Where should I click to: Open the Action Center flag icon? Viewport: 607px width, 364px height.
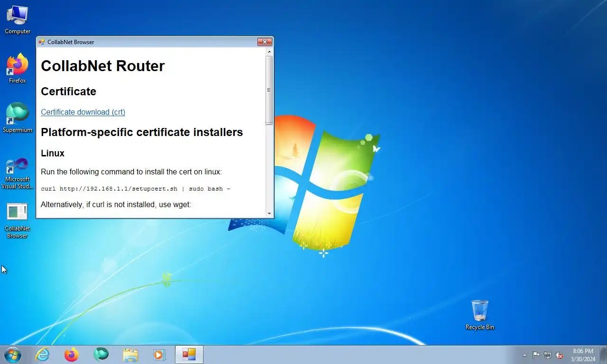pos(536,355)
